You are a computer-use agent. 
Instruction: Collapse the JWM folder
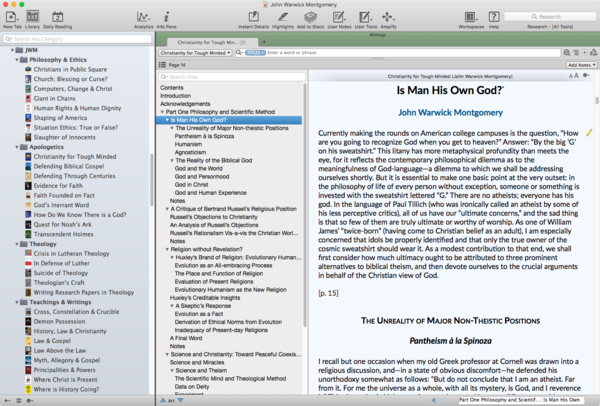pos(12,50)
